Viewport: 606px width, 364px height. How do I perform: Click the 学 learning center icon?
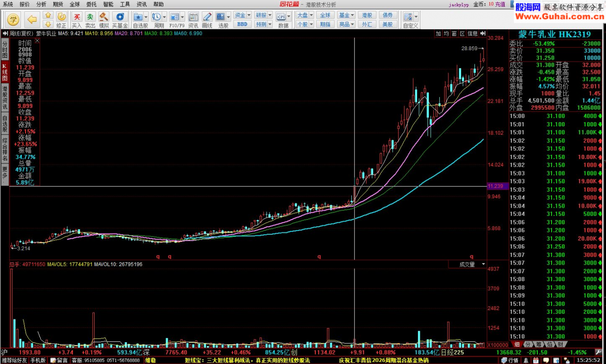(x=14, y=19)
